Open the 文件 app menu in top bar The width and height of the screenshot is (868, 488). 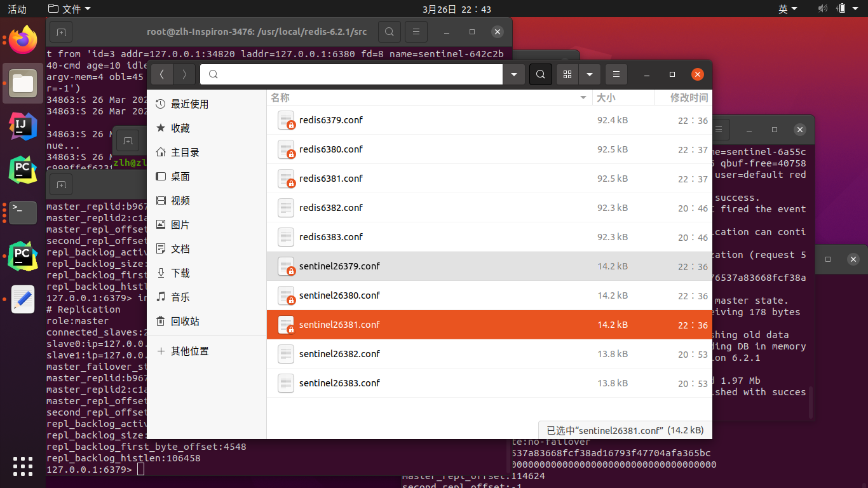click(70, 9)
